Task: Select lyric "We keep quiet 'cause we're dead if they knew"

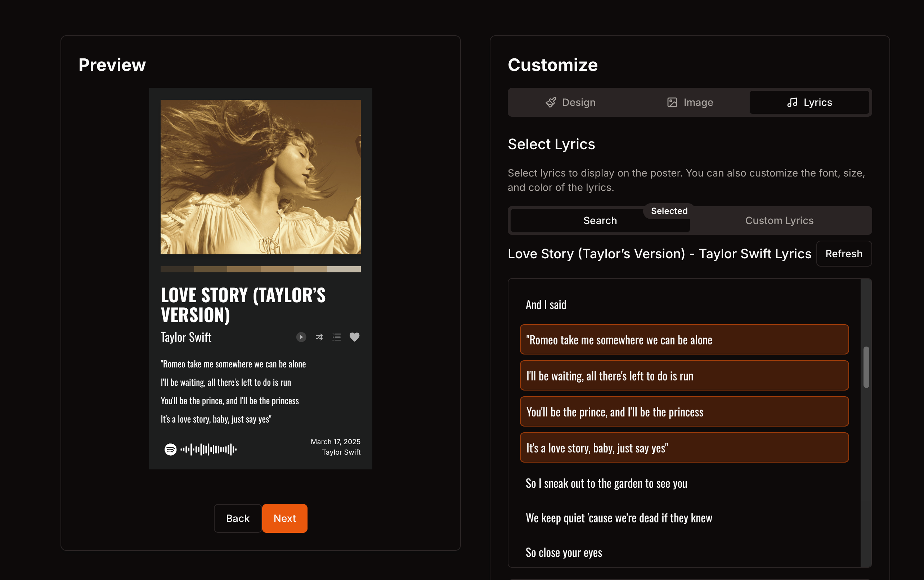Action: pyautogui.click(x=684, y=518)
